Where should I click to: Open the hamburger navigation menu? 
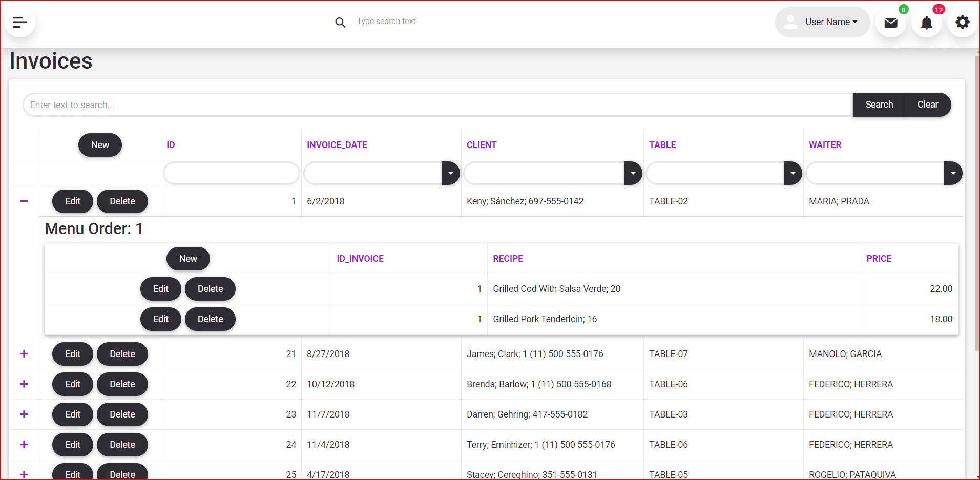20,22
